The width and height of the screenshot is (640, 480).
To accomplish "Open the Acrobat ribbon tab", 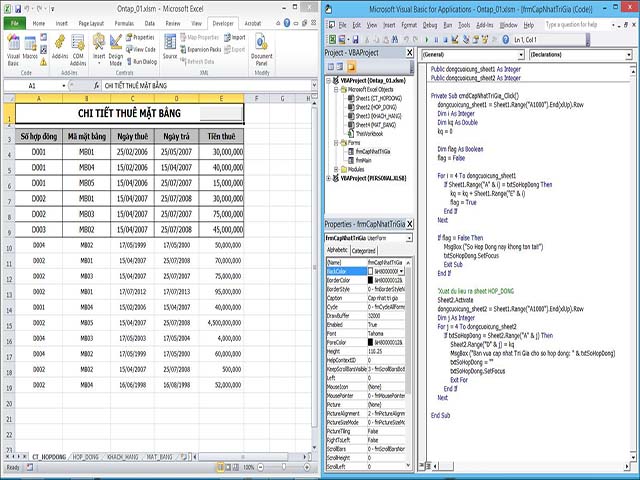I will pyautogui.click(x=253, y=23).
